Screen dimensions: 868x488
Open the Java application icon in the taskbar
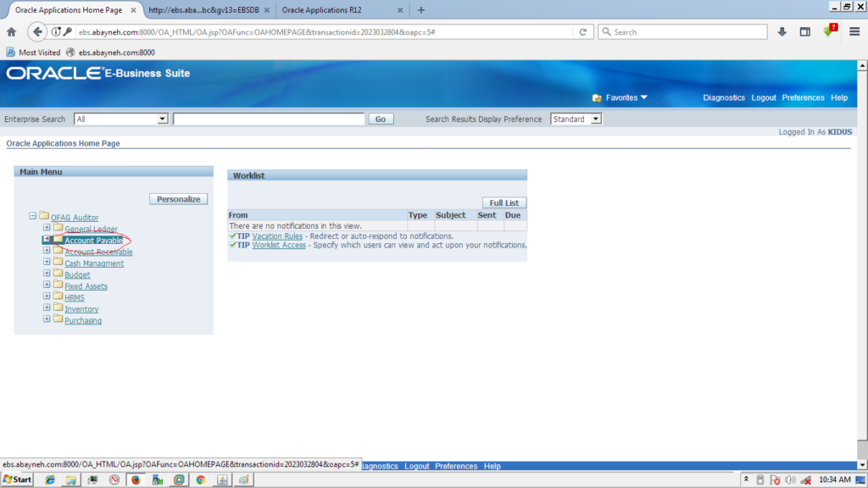223,480
